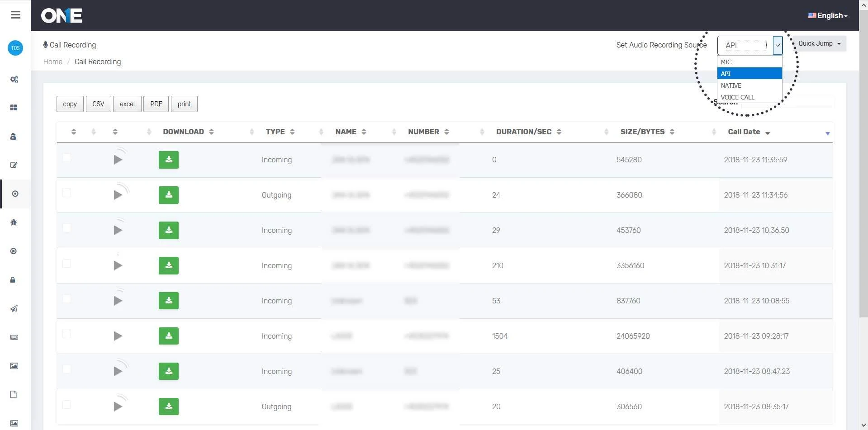This screenshot has width=868, height=430.
Task: Open the settings gears sidebar icon
Action: [14, 79]
